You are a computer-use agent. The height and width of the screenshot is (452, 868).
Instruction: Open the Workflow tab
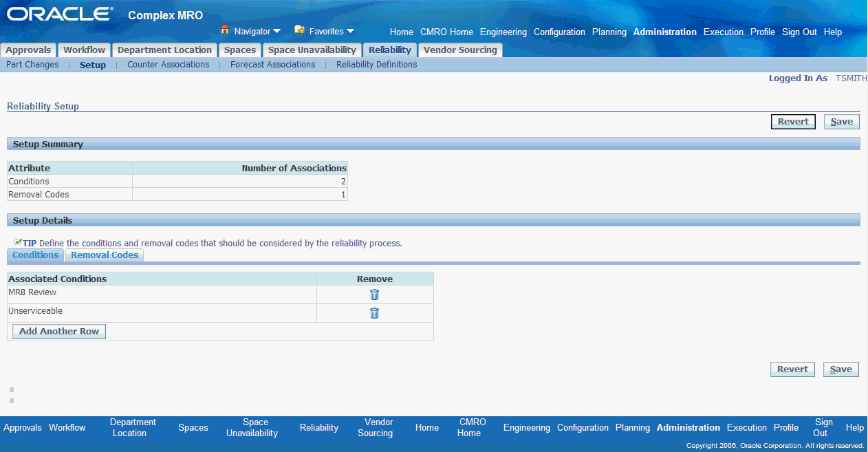tap(85, 50)
